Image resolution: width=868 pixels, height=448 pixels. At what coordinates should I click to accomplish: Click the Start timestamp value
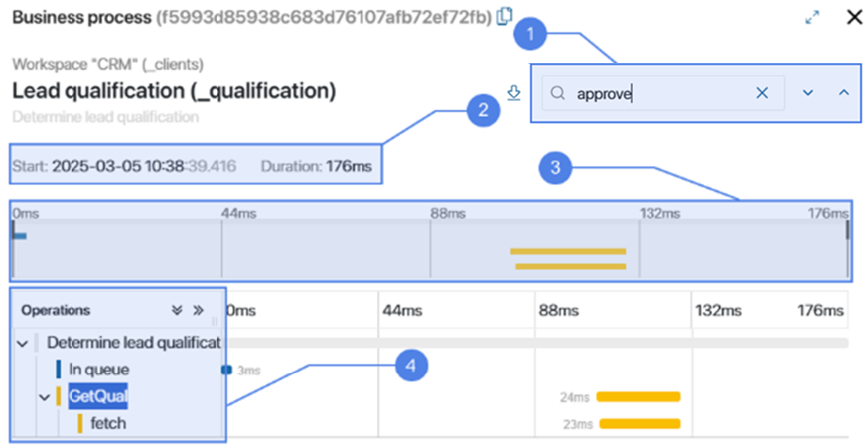point(144,166)
